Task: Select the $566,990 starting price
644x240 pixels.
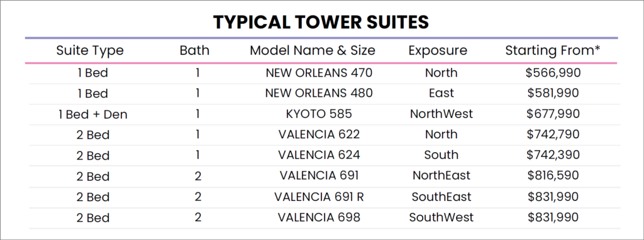Action: [x=553, y=73]
